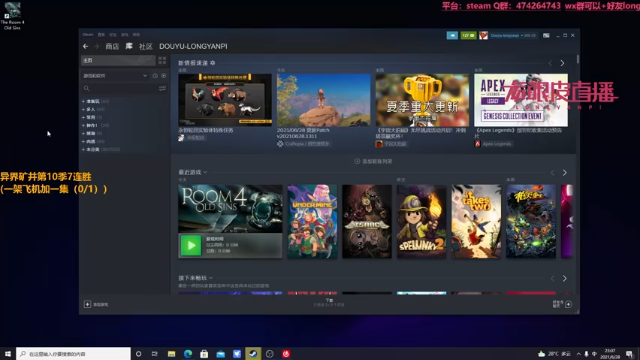Open DOUYU-LONGYANPI profile tab
Screen dimensions: 640x360
point(193,47)
